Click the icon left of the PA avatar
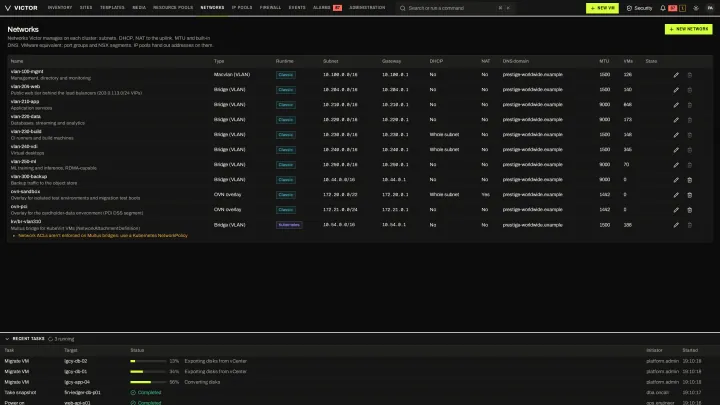Screen dimensions: 720x405 (696, 8)
